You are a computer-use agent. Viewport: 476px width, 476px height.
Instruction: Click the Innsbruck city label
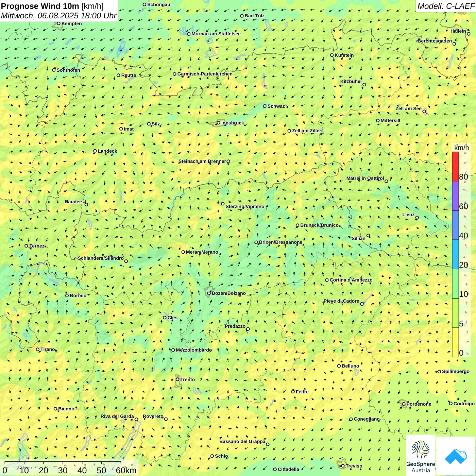pyautogui.click(x=233, y=123)
